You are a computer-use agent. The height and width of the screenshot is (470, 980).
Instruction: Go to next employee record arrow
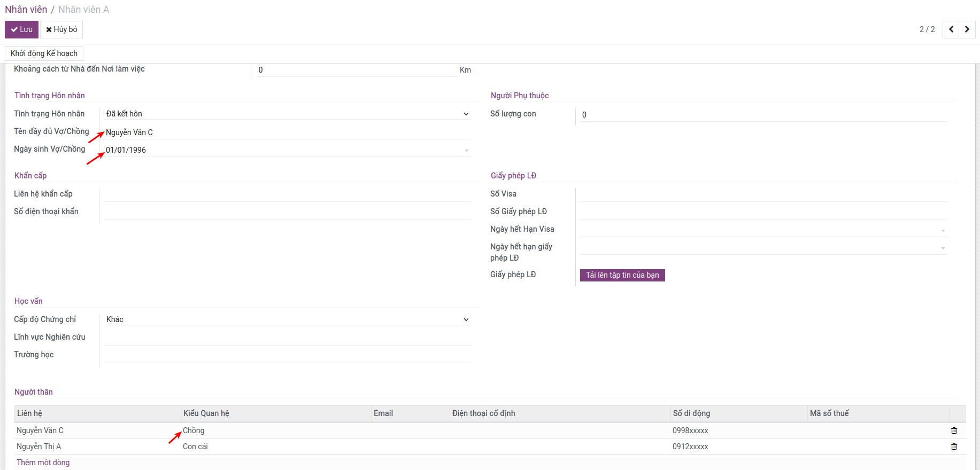[x=967, y=29]
